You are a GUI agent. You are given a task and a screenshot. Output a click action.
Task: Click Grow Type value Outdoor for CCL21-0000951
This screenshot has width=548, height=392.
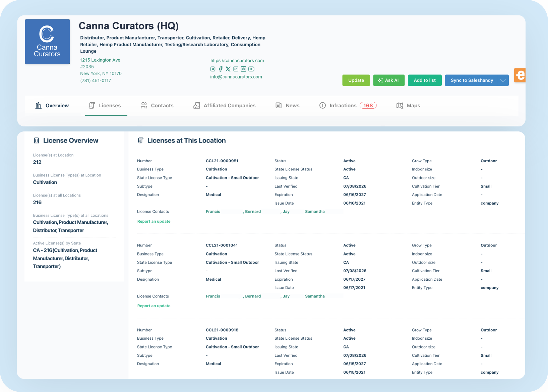pos(489,161)
